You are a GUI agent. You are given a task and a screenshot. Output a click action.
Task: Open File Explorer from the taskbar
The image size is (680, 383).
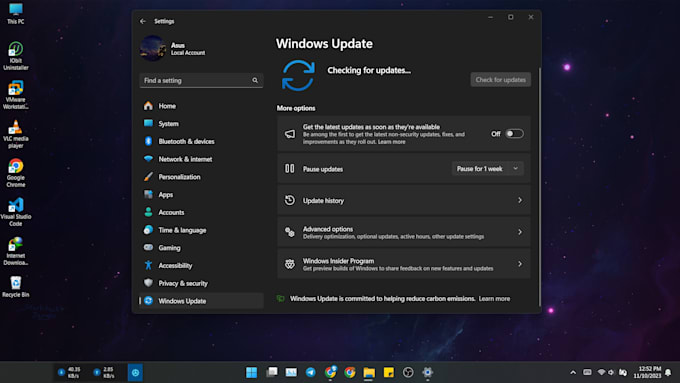tap(369, 372)
